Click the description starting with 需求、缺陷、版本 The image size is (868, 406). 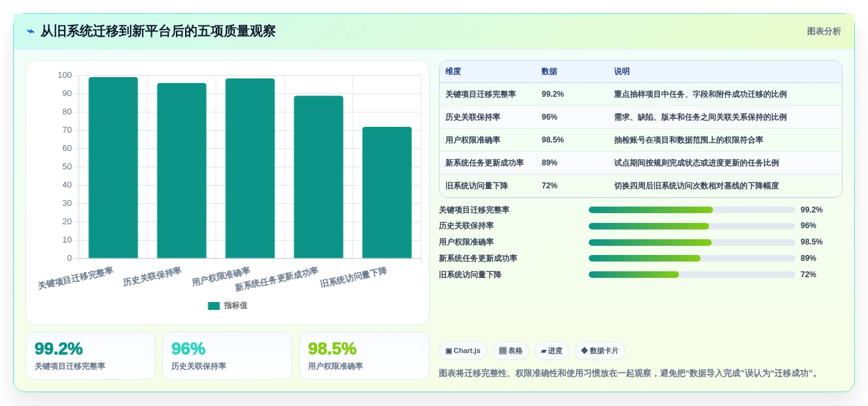701,117
